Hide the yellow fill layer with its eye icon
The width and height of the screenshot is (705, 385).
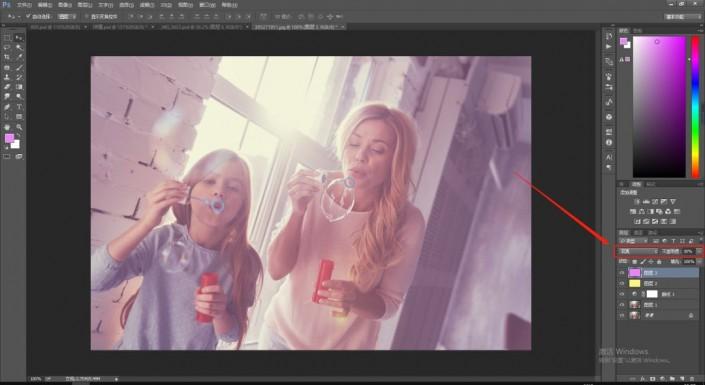pos(622,283)
